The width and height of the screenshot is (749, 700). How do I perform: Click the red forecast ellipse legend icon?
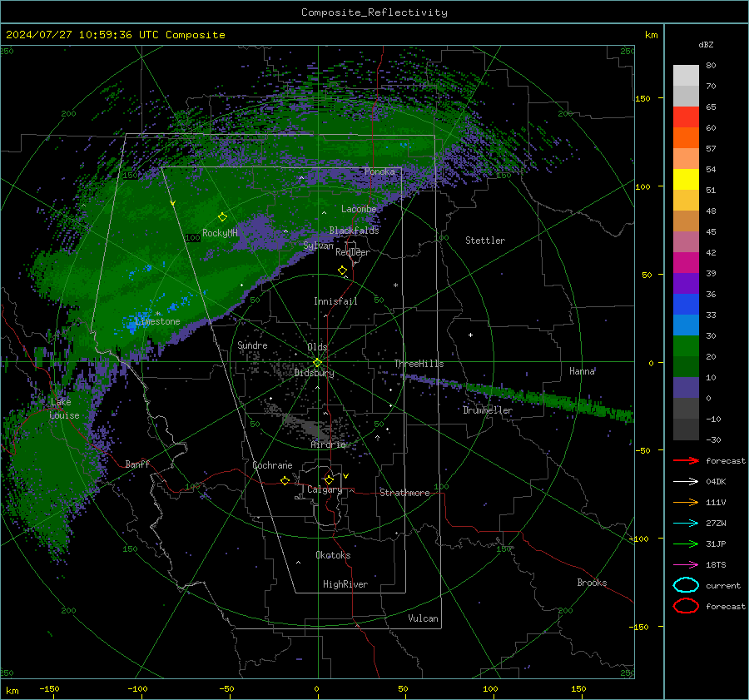pyautogui.click(x=686, y=606)
